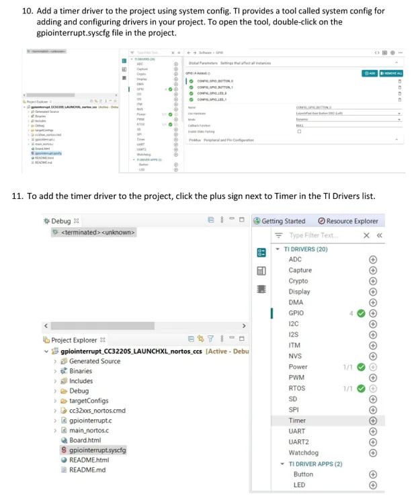Open calculator-style sidebar view icon

(x=261, y=271)
